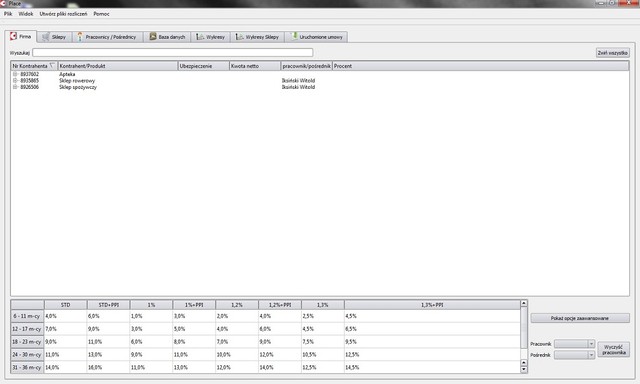
Task: Click the Wyczyść pracownika button
Action: (x=613, y=350)
